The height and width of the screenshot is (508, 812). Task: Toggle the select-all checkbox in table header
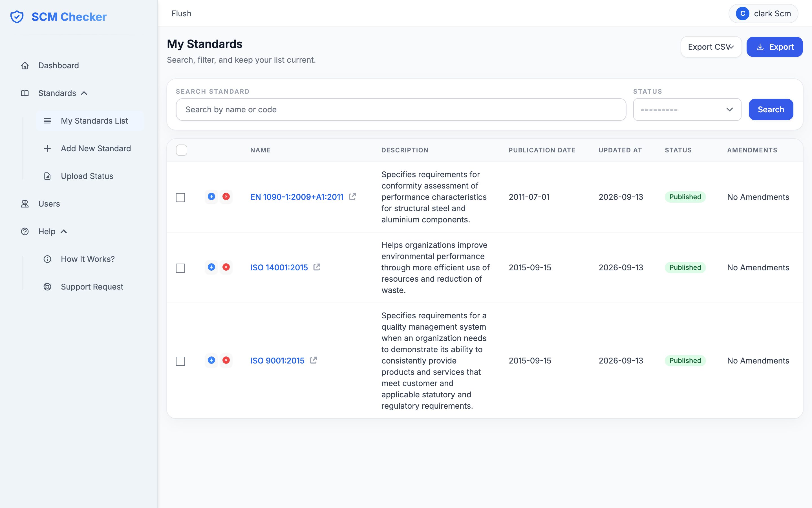point(182,150)
